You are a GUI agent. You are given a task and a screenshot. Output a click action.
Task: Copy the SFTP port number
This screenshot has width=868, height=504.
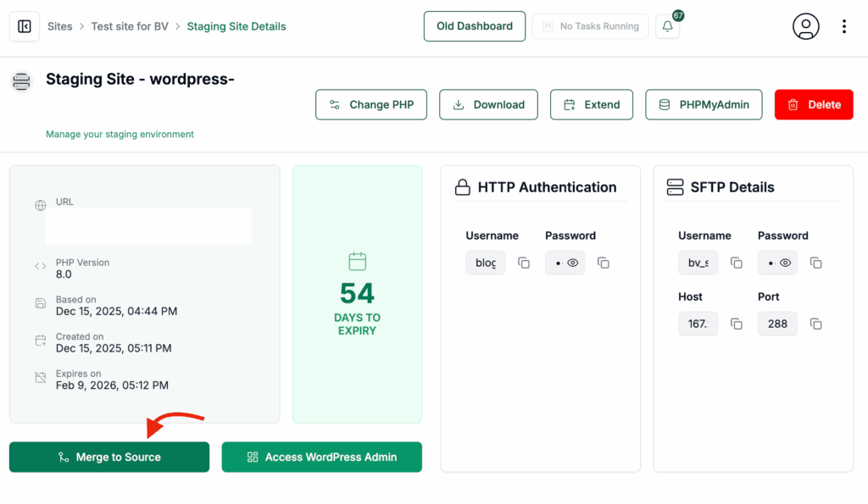coord(816,324)
